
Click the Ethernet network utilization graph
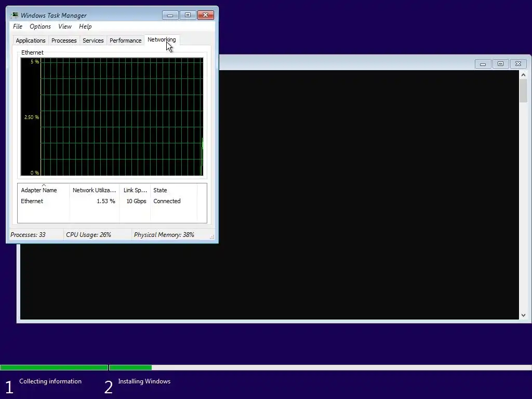(112, 117)
